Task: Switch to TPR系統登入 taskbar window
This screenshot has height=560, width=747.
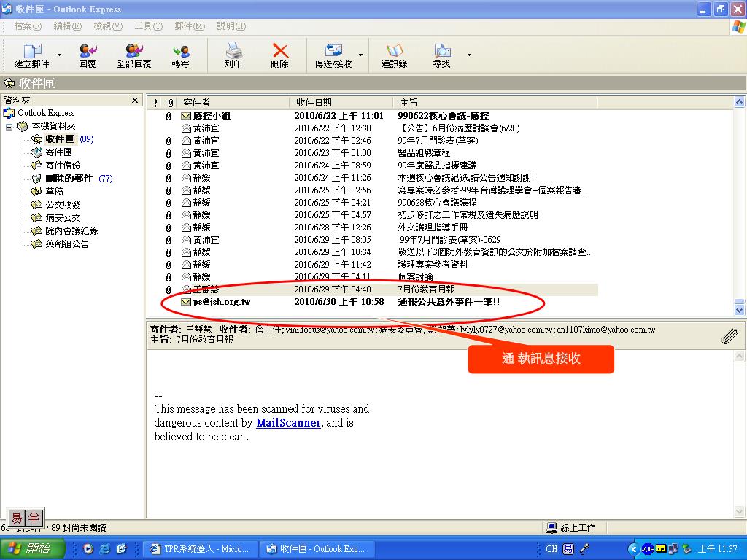Action: (x=200, y=549)
